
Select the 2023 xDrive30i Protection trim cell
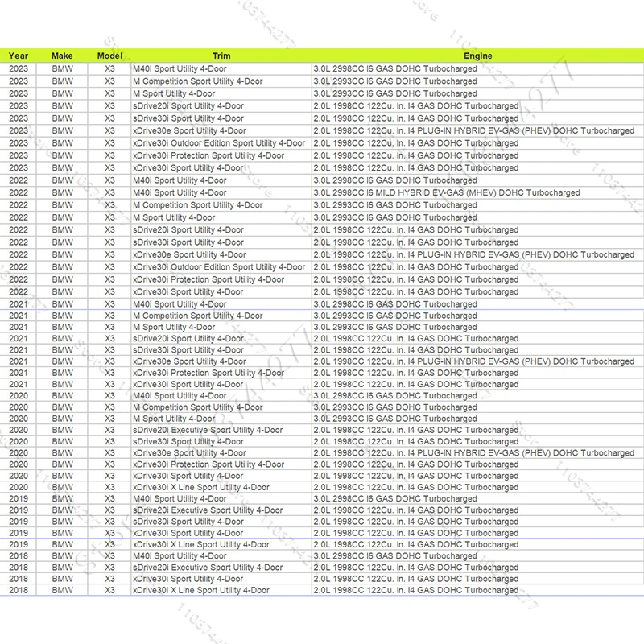tap(221, 155)
